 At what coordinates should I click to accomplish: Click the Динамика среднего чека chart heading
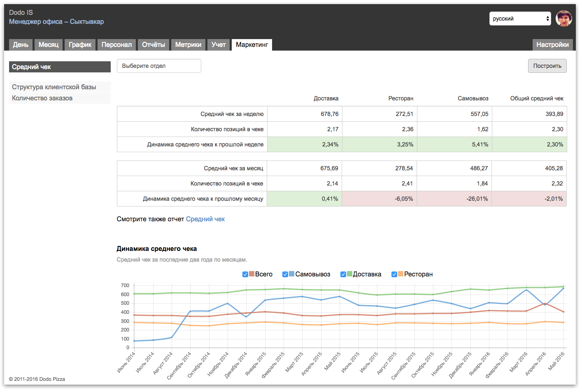pyautogui.click(x=157, y=248)
